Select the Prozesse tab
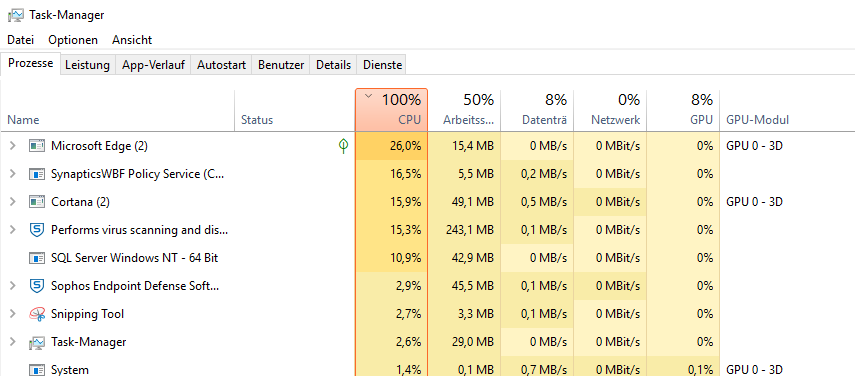The image size is (855, 376). [x=31, y=63]
